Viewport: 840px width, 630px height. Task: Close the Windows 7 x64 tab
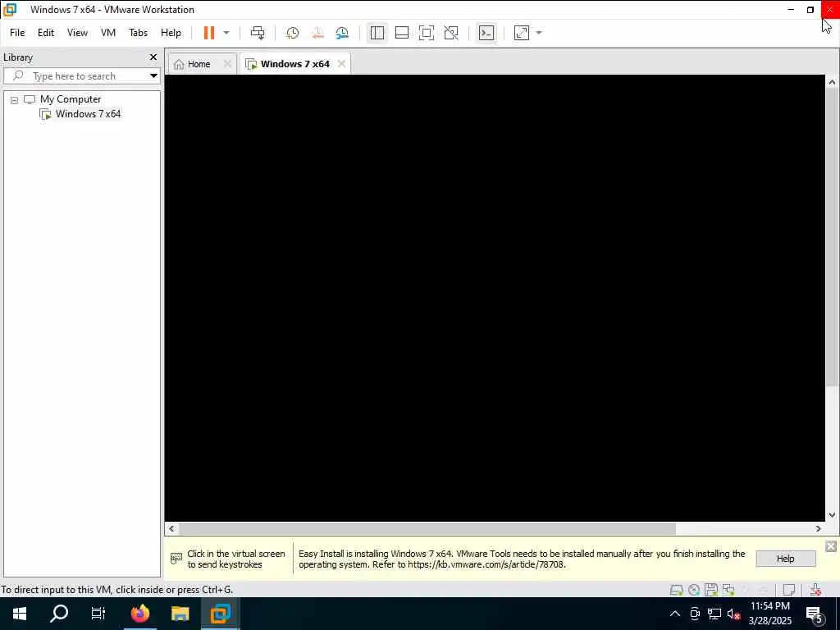pos(341,64)
